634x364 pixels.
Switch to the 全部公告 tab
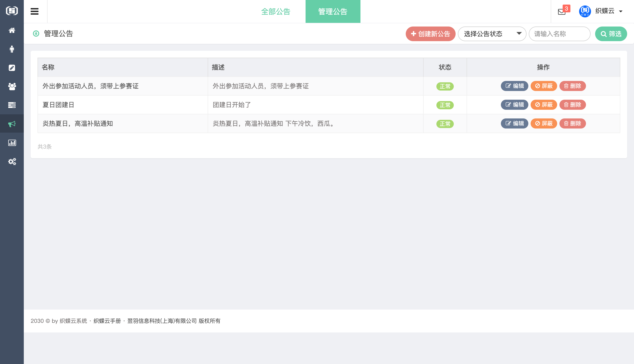pos(276,11)
